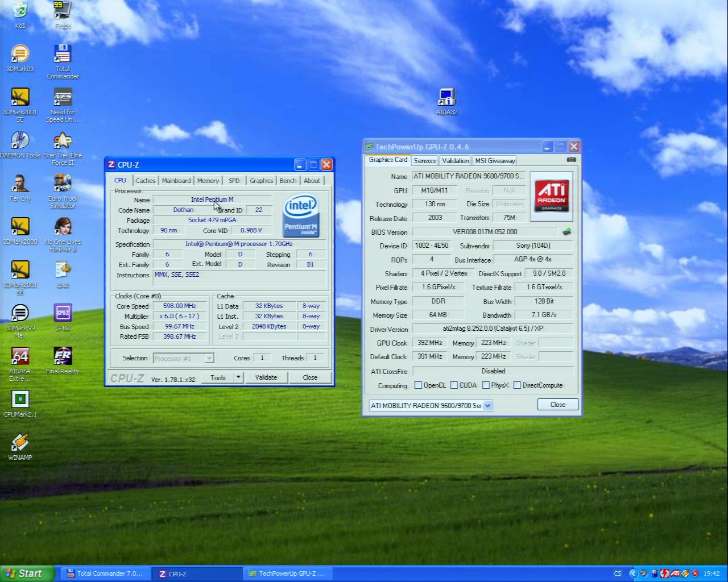Open the Processor #1 selection dropdown
This screenshot has height=582, width=728.
click(209, 358)
